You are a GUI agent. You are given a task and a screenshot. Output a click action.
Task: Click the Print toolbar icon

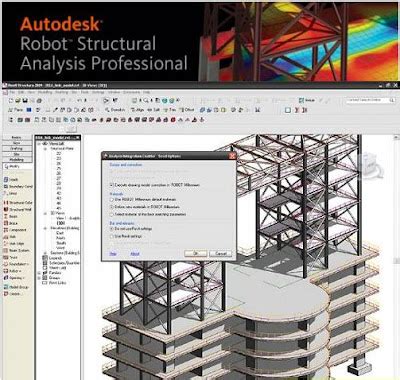tap(39, 100)
